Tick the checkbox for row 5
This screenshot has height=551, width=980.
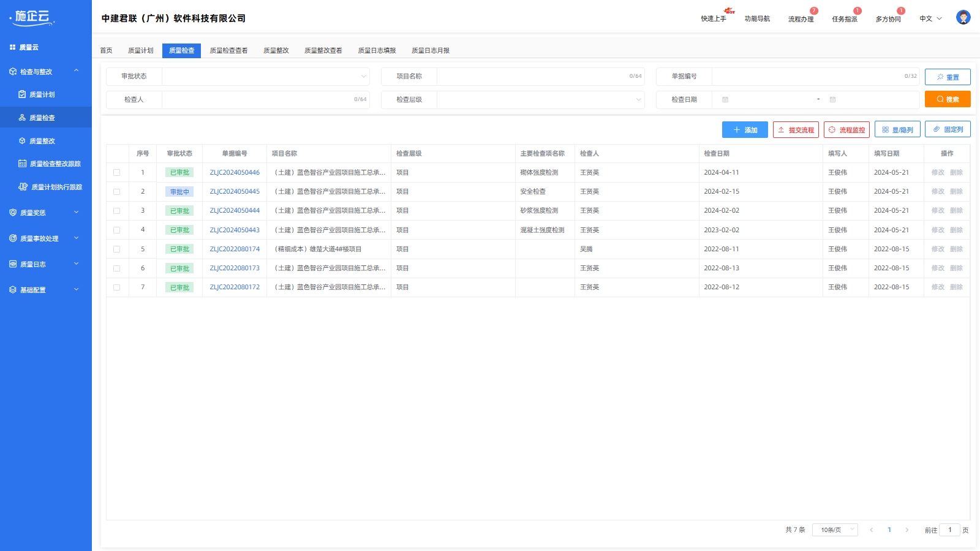(x=116, y=249)
